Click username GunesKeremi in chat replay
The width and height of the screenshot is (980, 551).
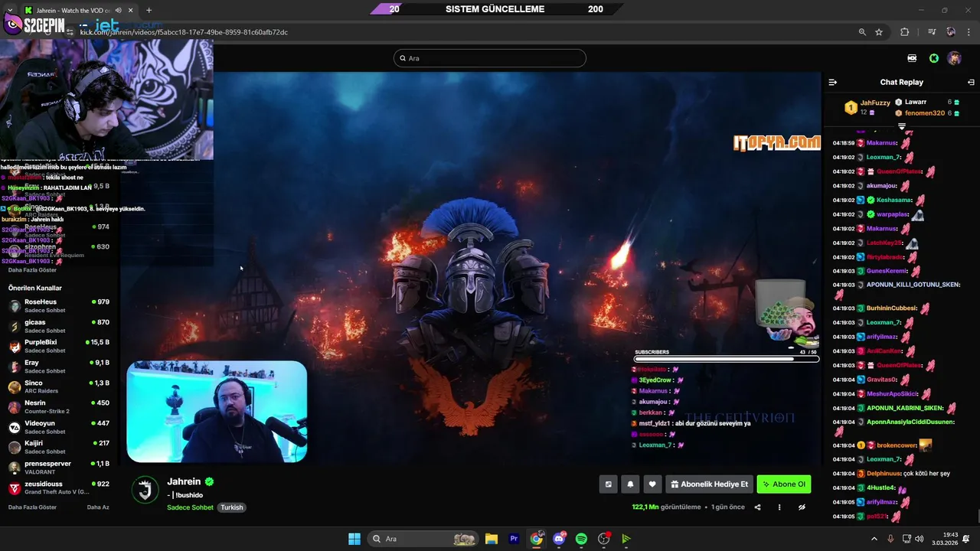pyautogui.click(x=887, y=271)
